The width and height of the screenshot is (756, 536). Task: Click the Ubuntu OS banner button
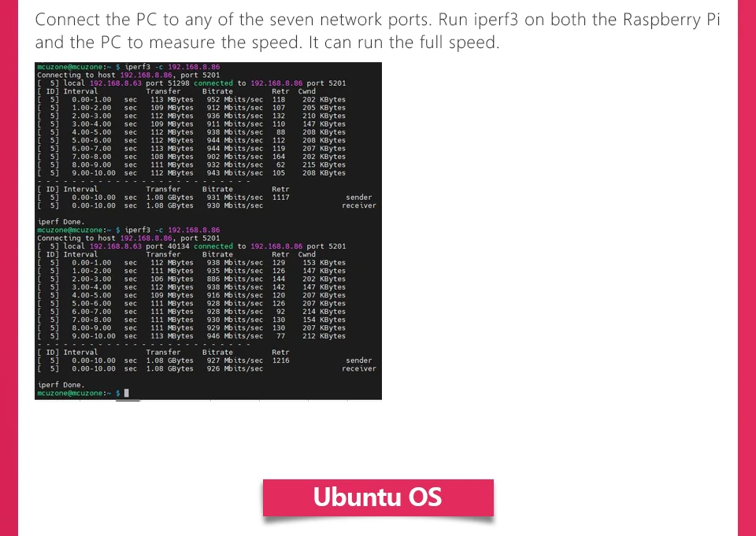click(x=378, y=497)
